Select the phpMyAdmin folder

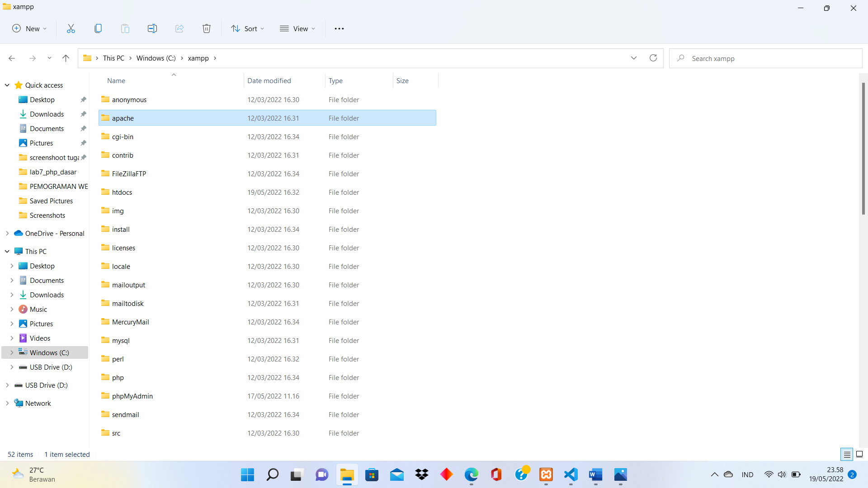(x=267, y=396)
